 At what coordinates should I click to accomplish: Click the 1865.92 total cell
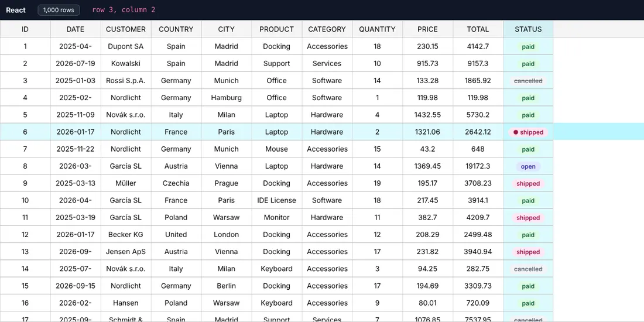pos(478,81)
